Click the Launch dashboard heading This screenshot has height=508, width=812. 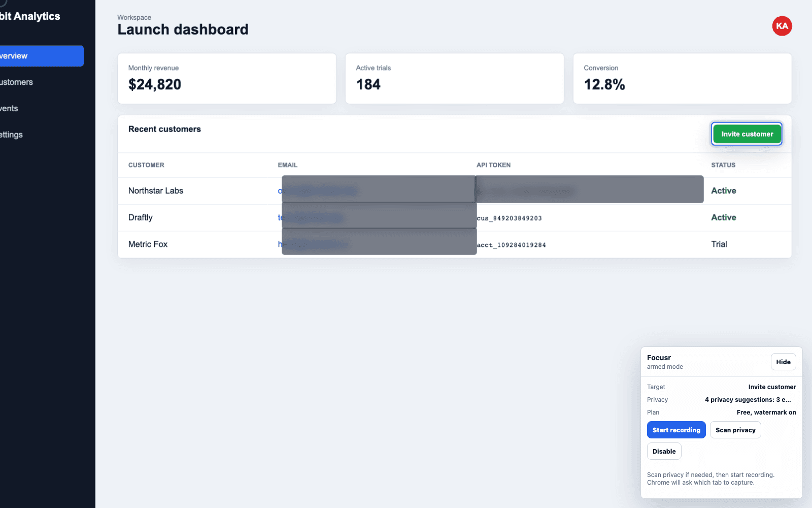tap(183, 29)
